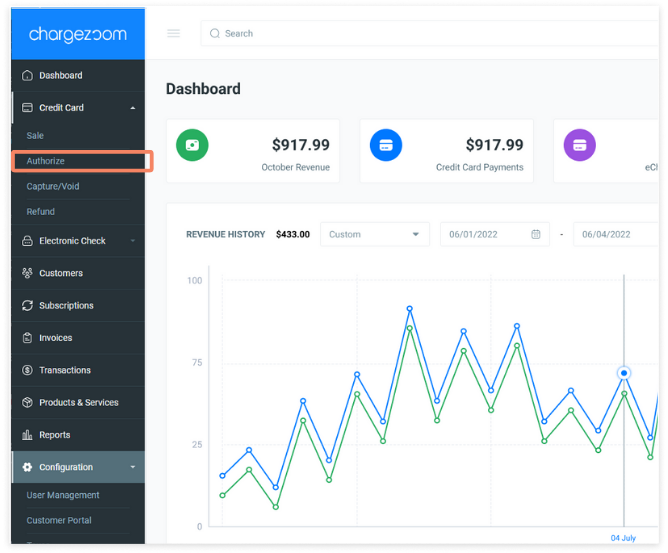Click the Customers people icon
Viewport: 668px width, 553px height.
point(27,273)
